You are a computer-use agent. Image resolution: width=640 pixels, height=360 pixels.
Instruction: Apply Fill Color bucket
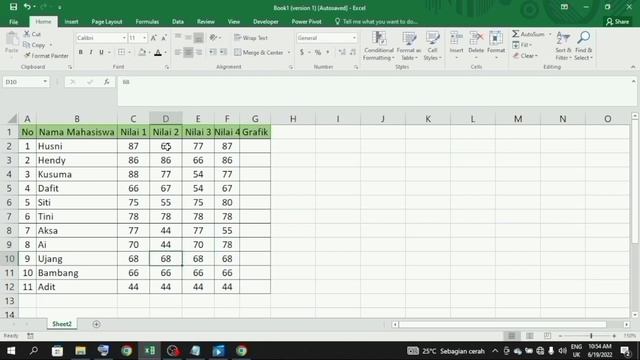[142, 52]
